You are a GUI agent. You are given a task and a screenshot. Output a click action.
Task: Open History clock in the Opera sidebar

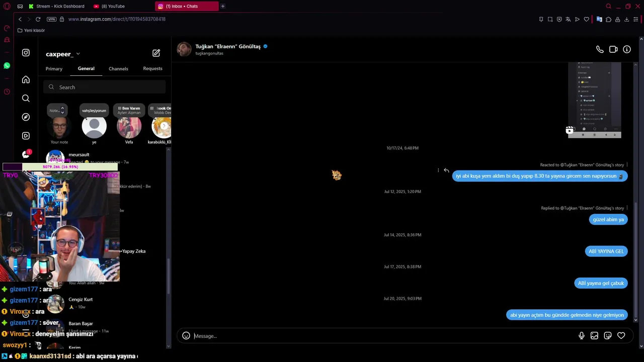point(7,92)
